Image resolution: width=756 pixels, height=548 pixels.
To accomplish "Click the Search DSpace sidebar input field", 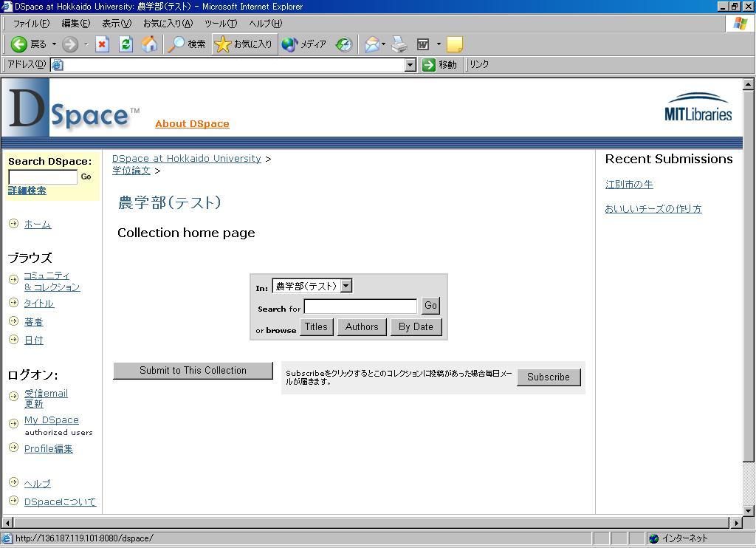I will tap(43, 177).
